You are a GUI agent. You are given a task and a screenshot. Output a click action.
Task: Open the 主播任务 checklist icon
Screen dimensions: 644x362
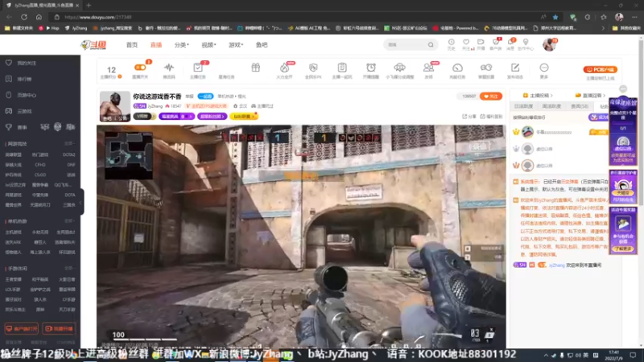point(197,70)
